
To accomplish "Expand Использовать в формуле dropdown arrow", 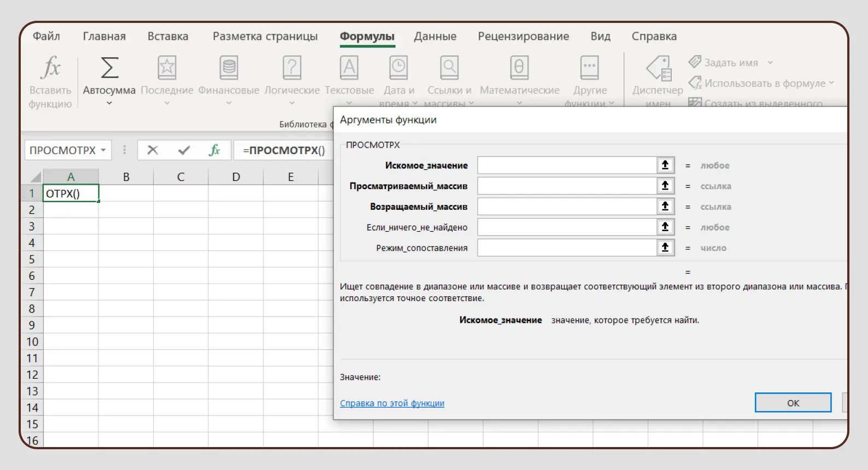I will pyautogui.click(x=831, y=83).
